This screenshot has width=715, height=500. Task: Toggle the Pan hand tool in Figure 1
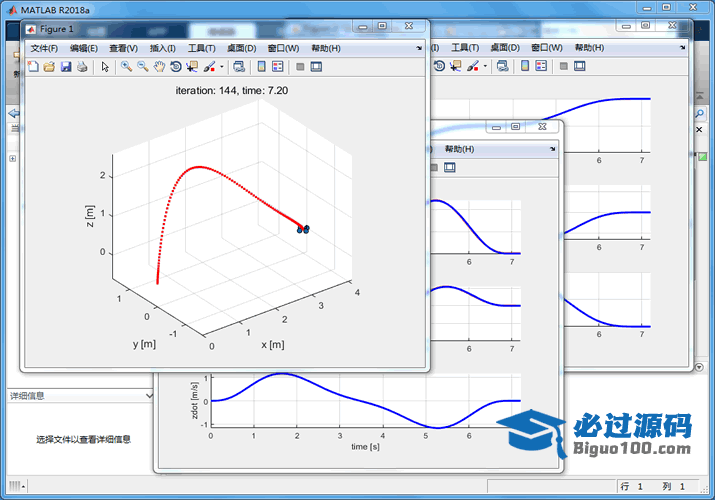click(x=158, y=67)
